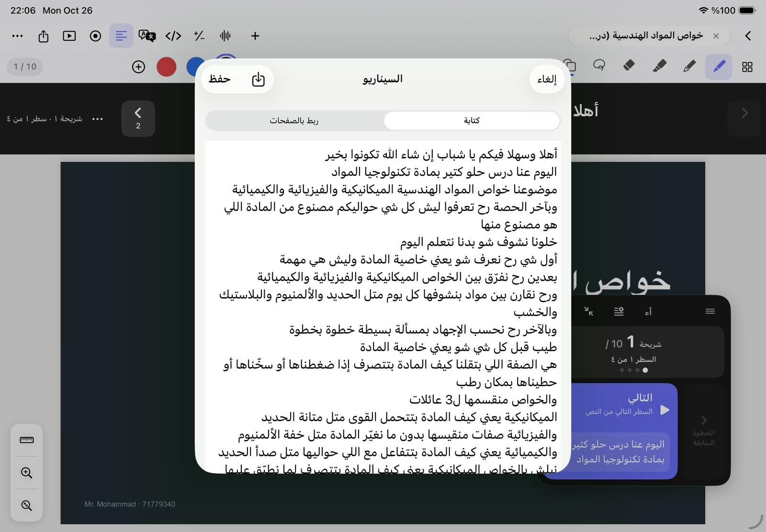Screen dimensions: 766x532
Task: Click the line اليوم عنا درس حلو كتير in script
Action: click(444, 172)
